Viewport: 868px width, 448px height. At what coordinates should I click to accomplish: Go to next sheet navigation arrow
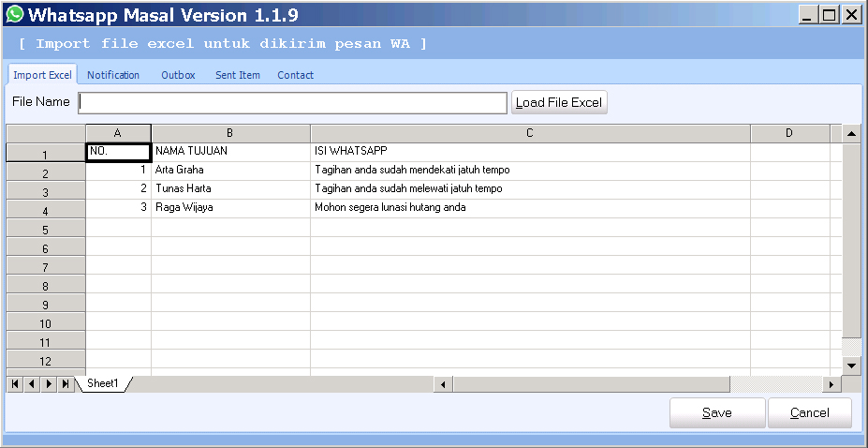pyautogui.click(x=49, y=383)
